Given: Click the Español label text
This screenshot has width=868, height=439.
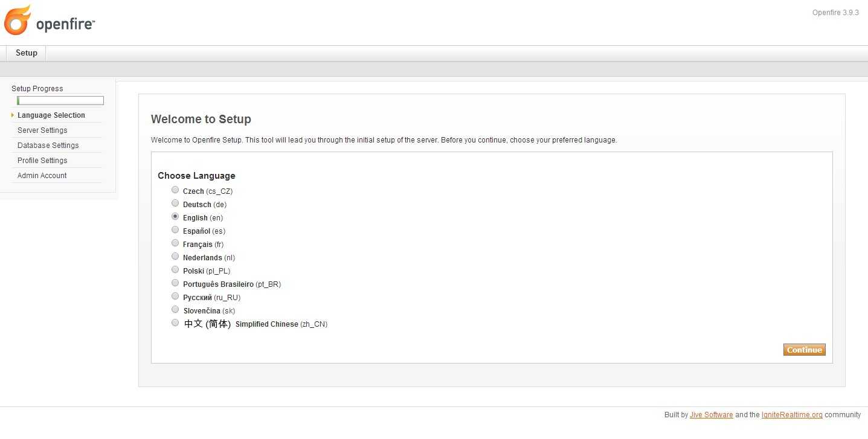Looking at the screenshot, I should click(197, 231).
